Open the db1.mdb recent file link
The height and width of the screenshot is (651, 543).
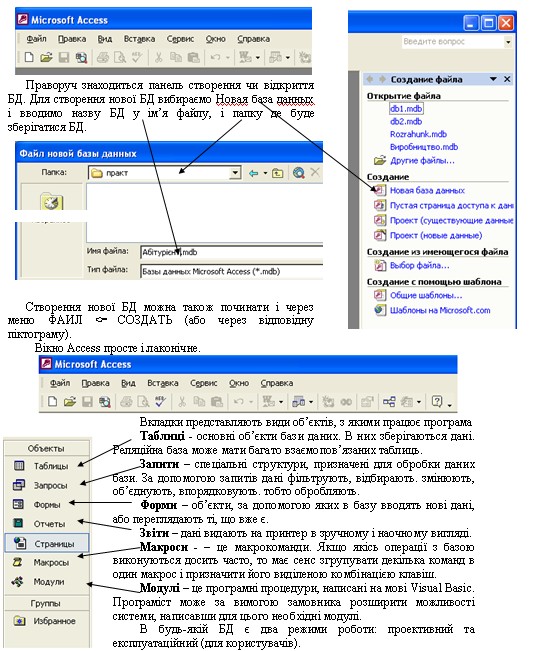pos(406,109)
